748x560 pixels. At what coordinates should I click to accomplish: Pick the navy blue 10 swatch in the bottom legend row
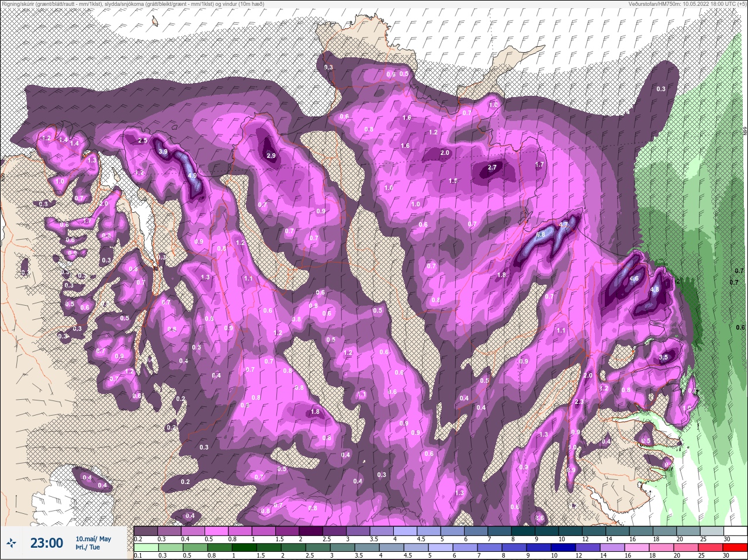[x=563, y=547]
